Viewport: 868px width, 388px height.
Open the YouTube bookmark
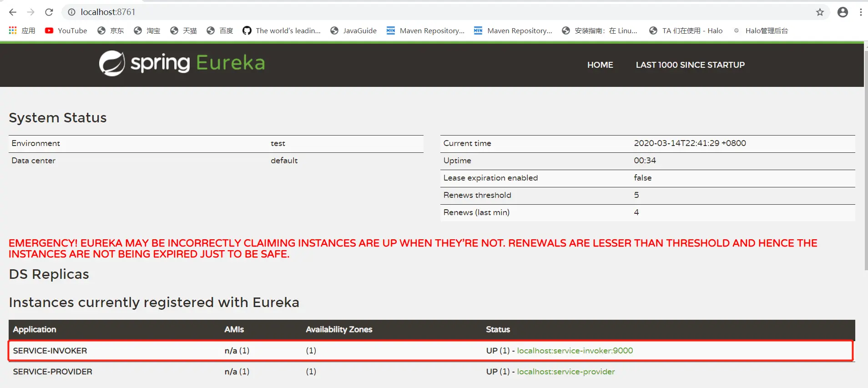coord(66,30)
